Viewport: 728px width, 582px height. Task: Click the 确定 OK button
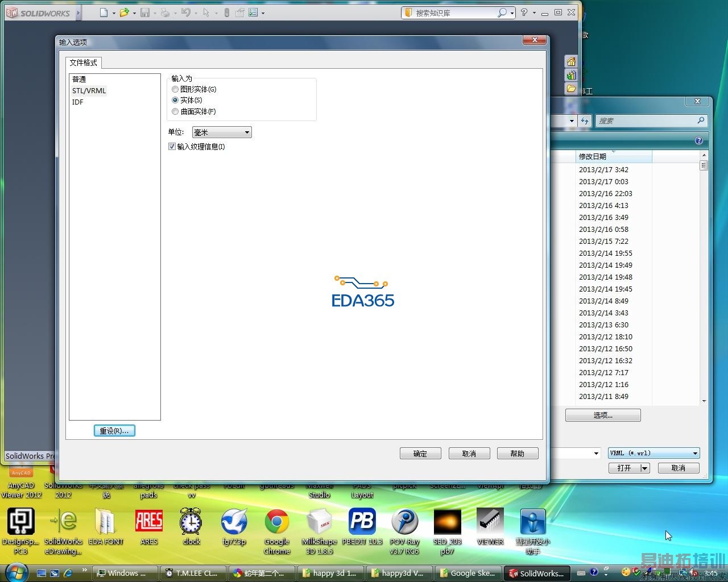click(x=420, y=454)
